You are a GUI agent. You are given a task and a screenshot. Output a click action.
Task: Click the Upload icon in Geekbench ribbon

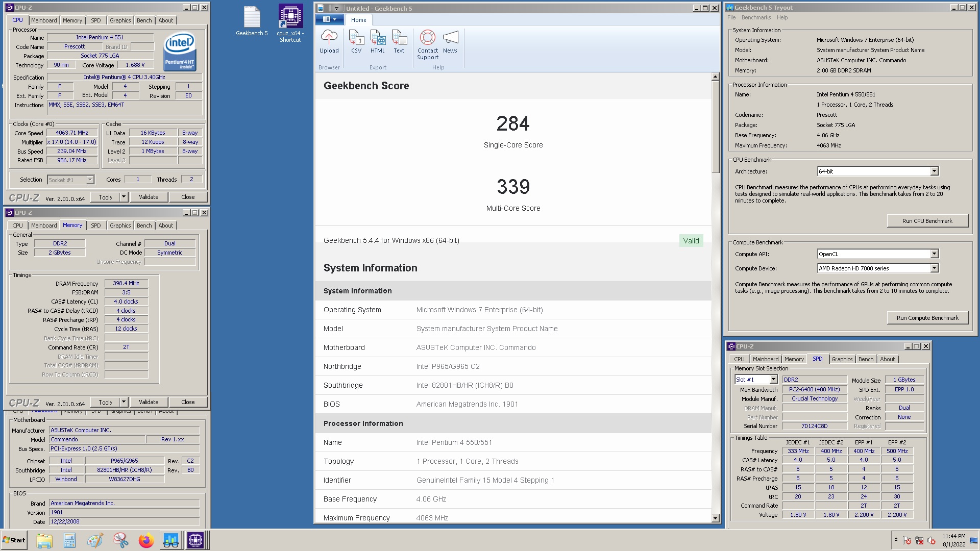329,41
